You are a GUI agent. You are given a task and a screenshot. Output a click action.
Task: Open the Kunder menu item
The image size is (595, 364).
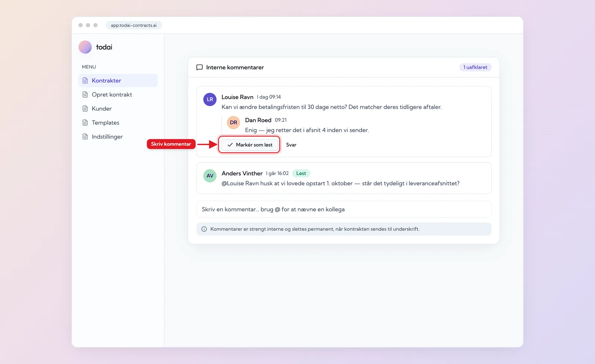point(118,108)
